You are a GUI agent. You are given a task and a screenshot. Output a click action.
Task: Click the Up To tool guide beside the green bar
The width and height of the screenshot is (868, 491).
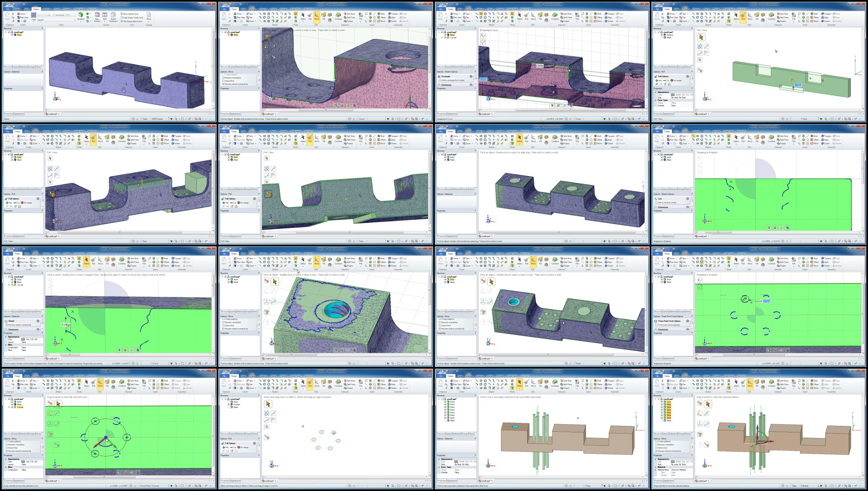click(x=700, y=70)
